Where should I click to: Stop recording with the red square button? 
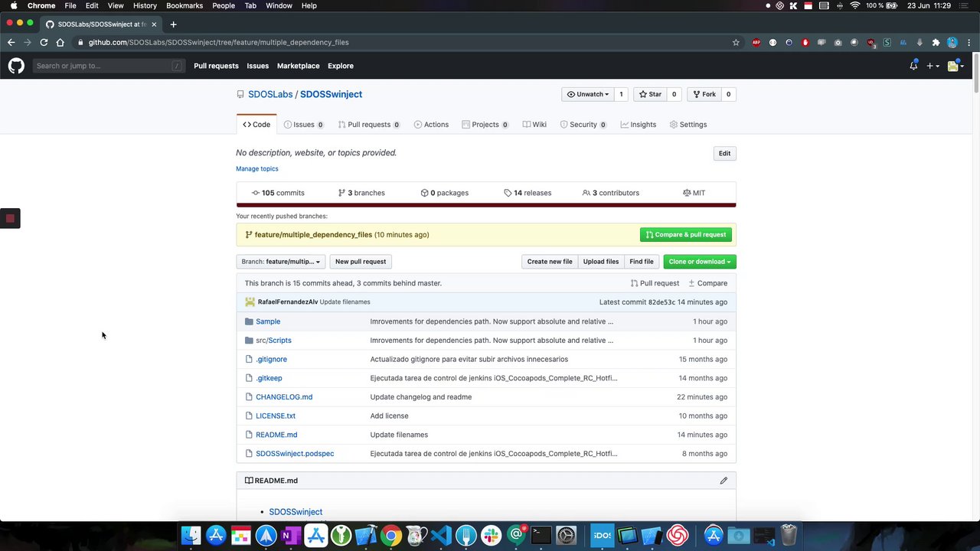point(10,219)
